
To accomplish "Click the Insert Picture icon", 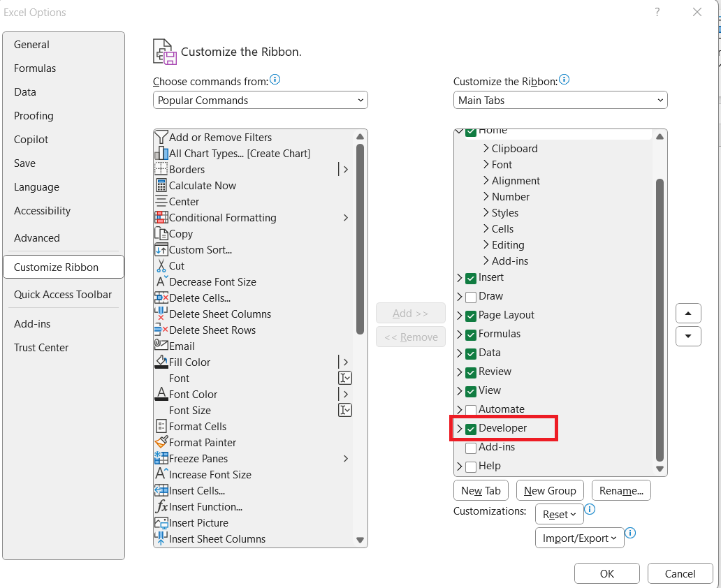I will [x=161, y=523].
